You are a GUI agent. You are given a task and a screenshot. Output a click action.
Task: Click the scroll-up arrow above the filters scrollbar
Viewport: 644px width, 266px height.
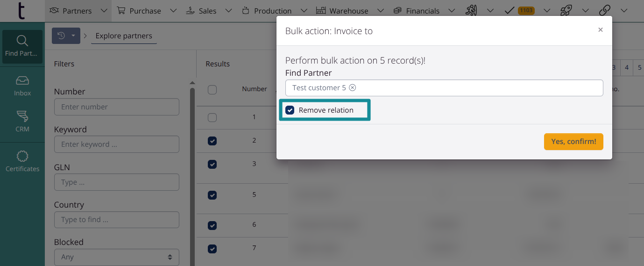pos(192,83)
